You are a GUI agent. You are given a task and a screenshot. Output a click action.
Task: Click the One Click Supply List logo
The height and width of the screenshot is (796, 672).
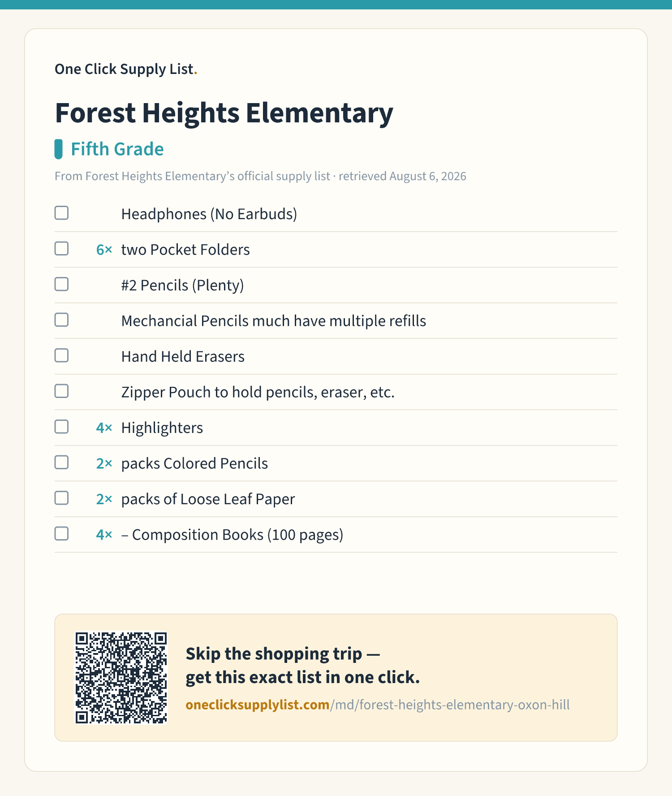[x=126, y=69]
